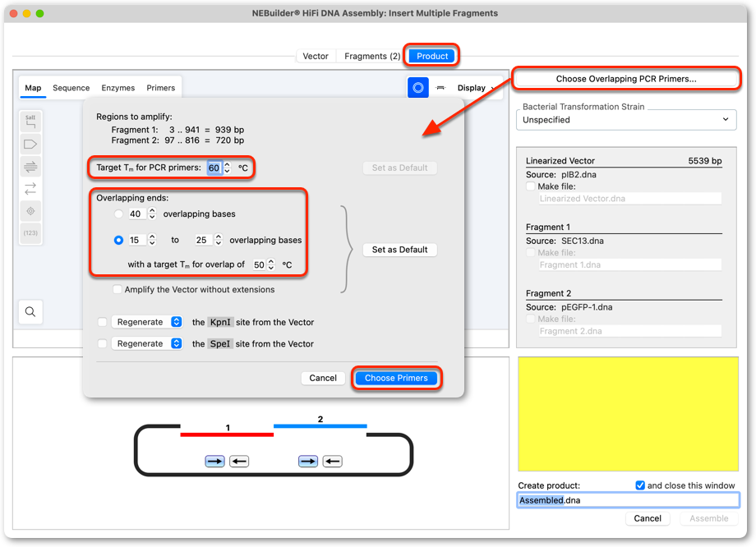The width and height of the screenshot is (756, 547).
Task: Click the Choose Primers button
Action: pyautogui.click(x=396, y=378)
